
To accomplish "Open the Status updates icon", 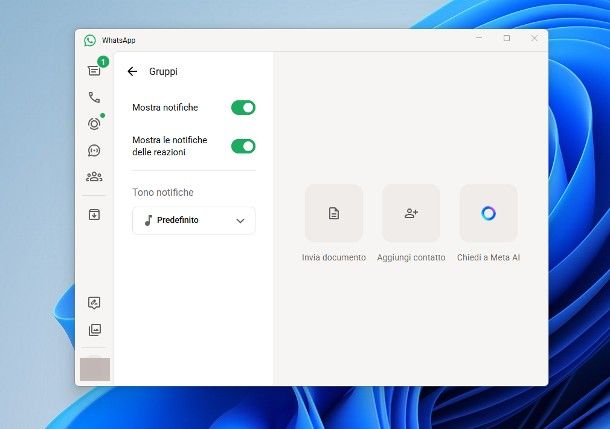I will pos(94,124).
